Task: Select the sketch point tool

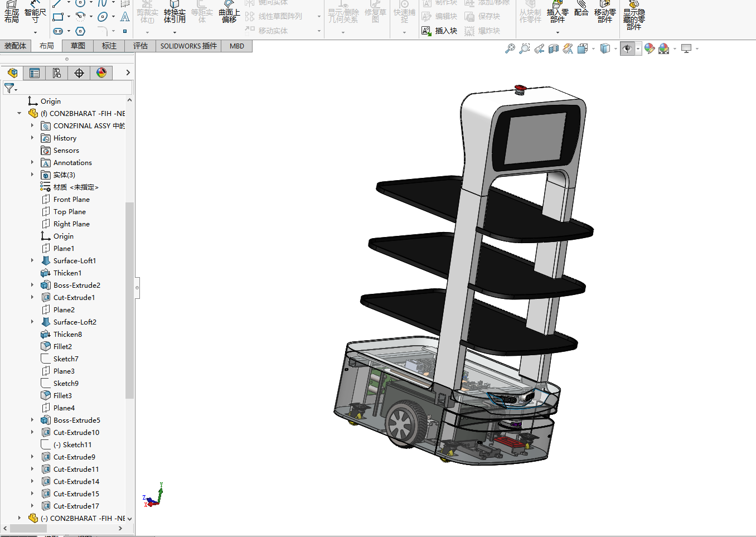Action: [125, 31]
